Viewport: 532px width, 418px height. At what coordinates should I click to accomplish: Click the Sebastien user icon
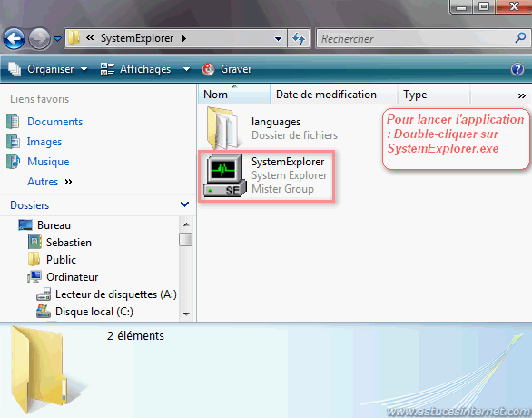click(34, 242)
